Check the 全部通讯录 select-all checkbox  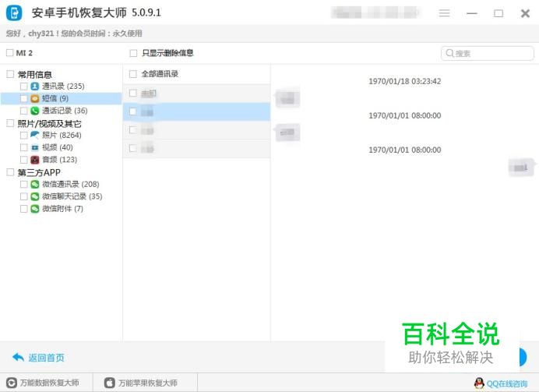pyautogui.click(x=132, y=74)
